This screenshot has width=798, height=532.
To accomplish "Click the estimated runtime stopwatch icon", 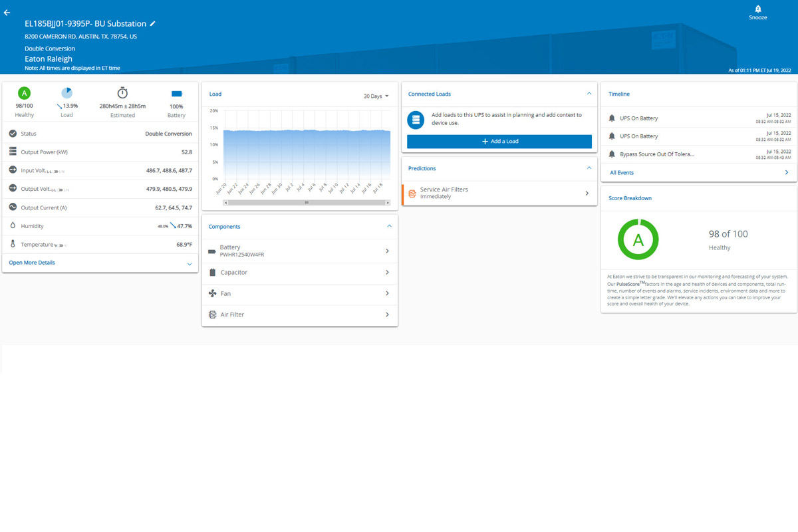I will coord(122,93).
